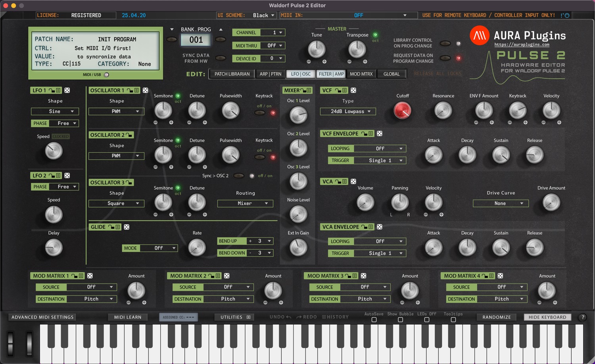Click the Randomize button
The width and height of the screenshot is (595, 364).
pos(497,317)
